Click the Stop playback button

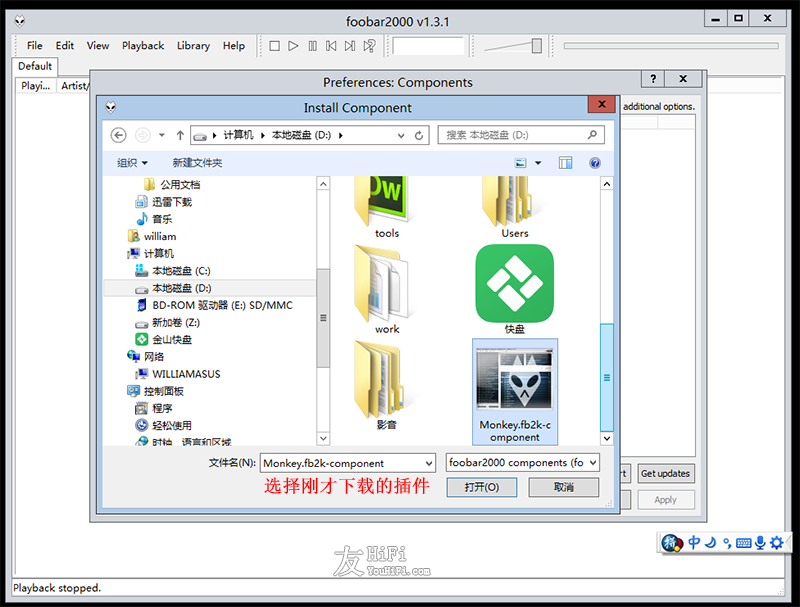click(274, 46)
